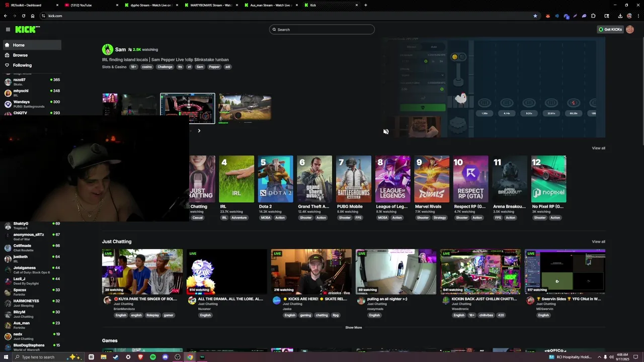Select the PUBG vehicle carousel thumbnail
This screenshot has height=362, width=644.
[245, 108]
